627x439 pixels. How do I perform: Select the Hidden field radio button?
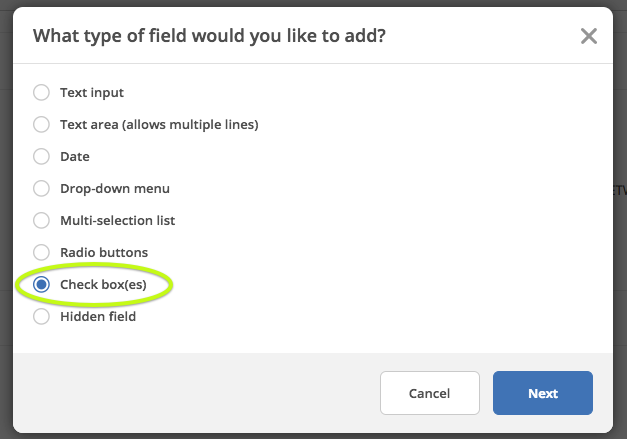click(x=41, y=317)
